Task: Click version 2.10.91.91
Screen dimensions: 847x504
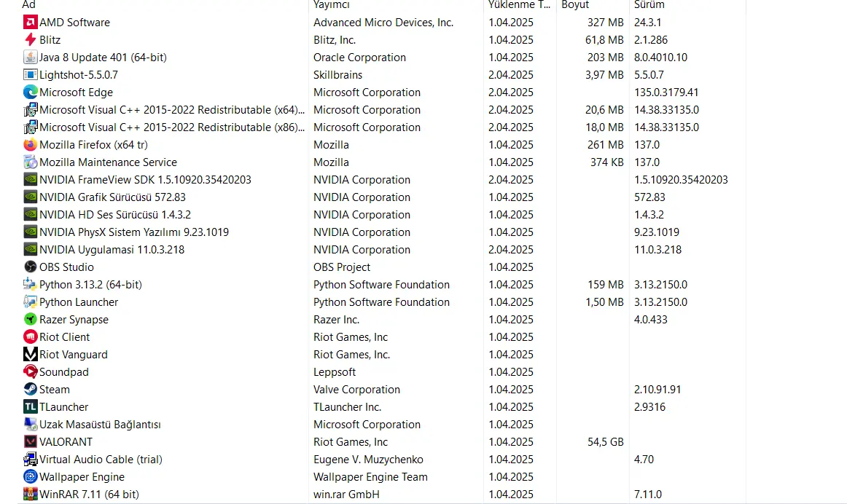Action: pyautogui.click(x=658, y=390)
